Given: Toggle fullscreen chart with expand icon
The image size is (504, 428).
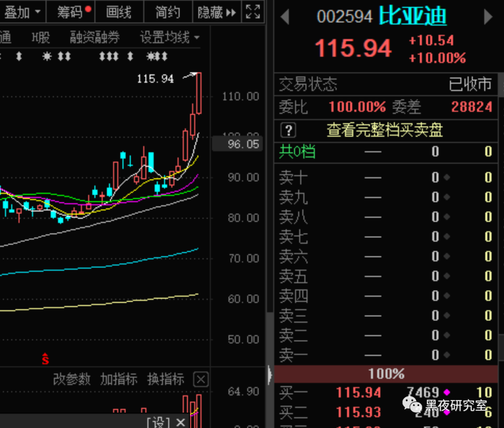Looking at the screenshot, I should [x=253, y=12].
